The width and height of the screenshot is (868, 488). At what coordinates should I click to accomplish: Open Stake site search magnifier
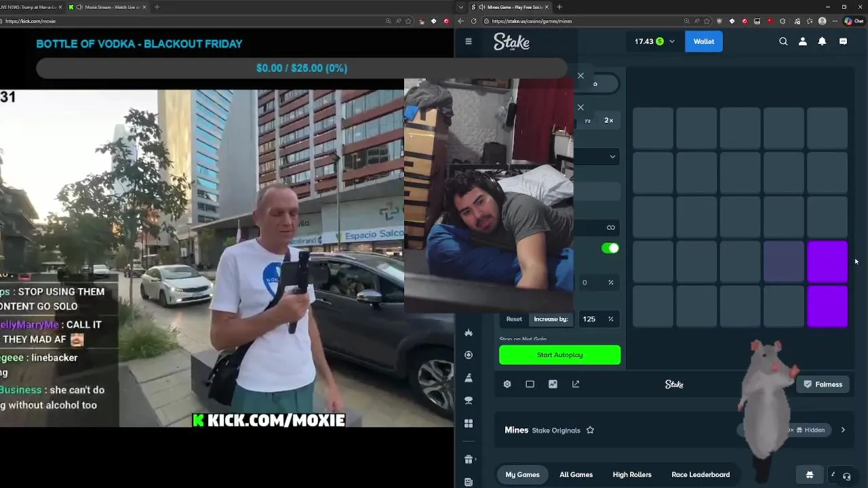[783, 41]
